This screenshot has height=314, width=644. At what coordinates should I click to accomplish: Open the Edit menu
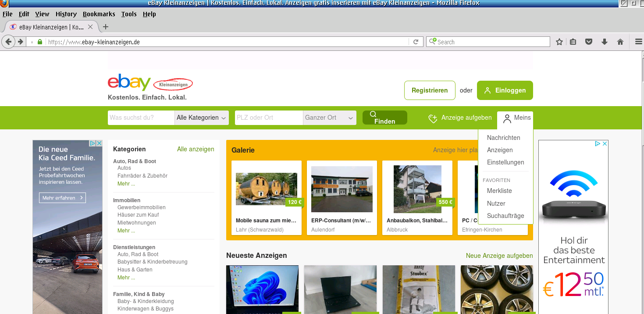point(24,14)
